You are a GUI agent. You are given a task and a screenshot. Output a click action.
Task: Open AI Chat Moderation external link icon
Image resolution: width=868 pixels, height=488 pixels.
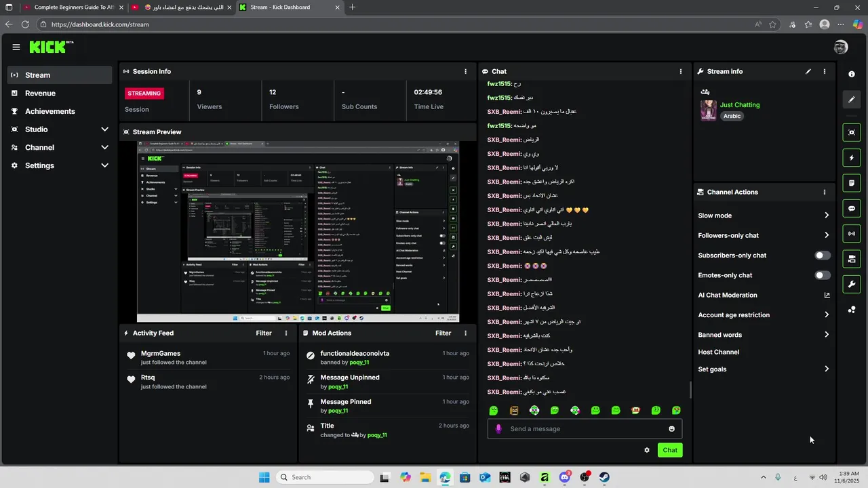pos(827,295)
